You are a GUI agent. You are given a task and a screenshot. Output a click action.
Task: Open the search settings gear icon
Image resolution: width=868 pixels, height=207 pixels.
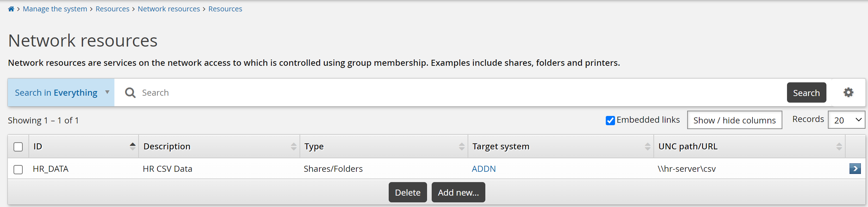pos(848,92)
